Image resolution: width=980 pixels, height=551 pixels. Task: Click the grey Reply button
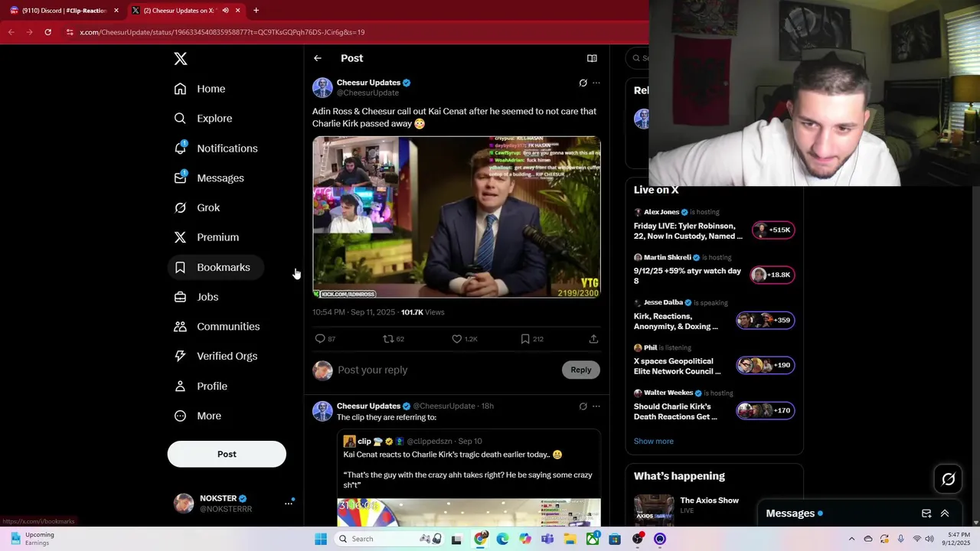[581, 370]
